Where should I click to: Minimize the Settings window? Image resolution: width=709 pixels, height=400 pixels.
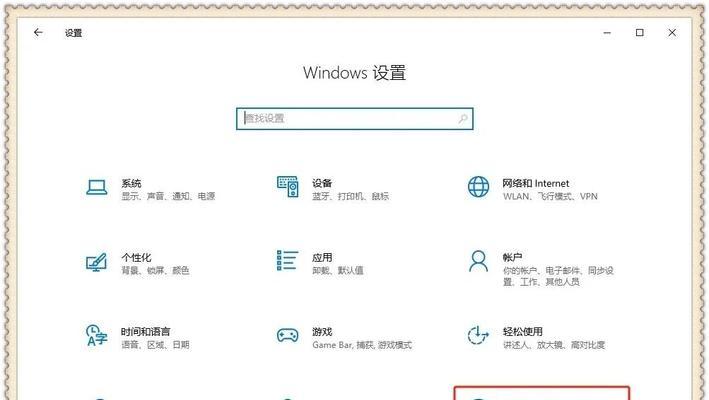click(607, 33)
